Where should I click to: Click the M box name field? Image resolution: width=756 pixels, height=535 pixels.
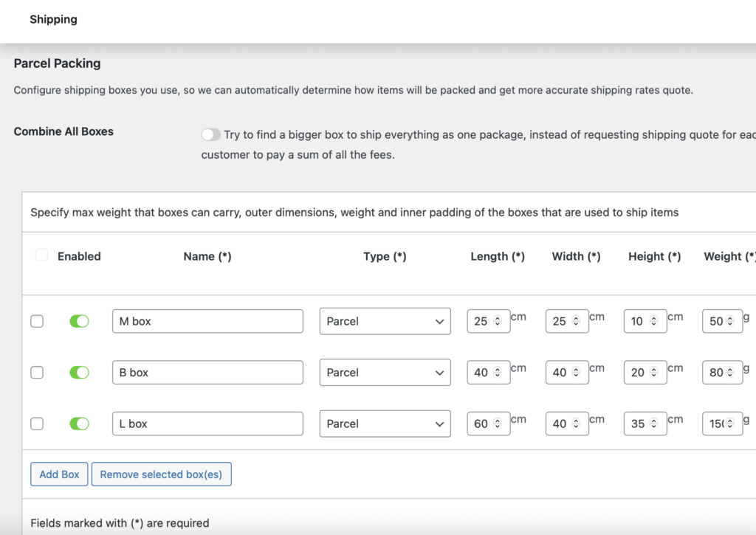pyautogui.click(x=207, y=322)
